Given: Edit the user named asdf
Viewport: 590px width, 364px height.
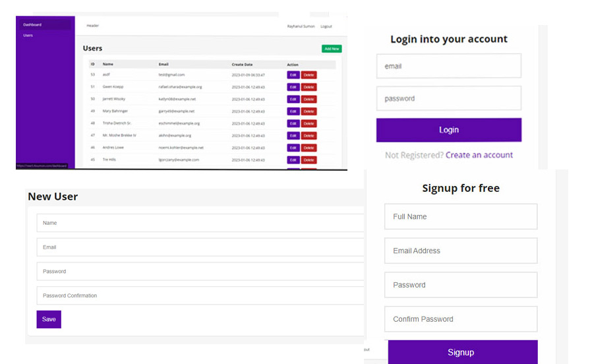Looking at the screenshot, I should pos(293,75).
